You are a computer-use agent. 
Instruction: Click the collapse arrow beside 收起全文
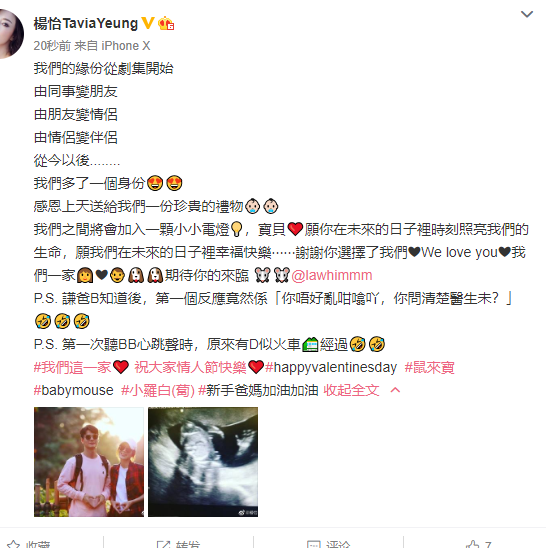(395, 390)
